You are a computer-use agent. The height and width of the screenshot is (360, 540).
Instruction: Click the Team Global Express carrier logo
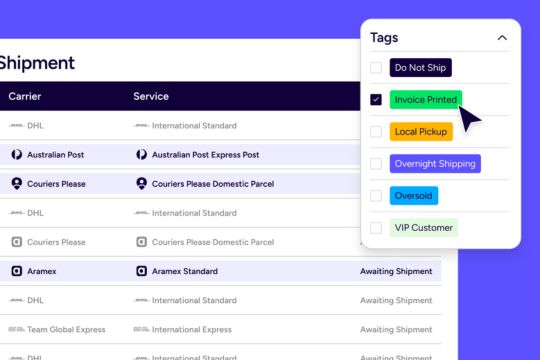16,329
